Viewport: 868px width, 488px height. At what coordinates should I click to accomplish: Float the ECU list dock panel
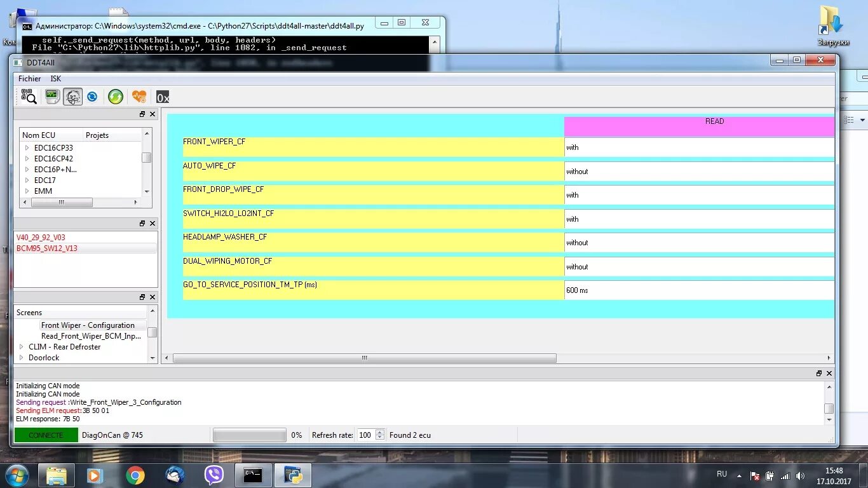pyautogui.click(x=142, y=114)
